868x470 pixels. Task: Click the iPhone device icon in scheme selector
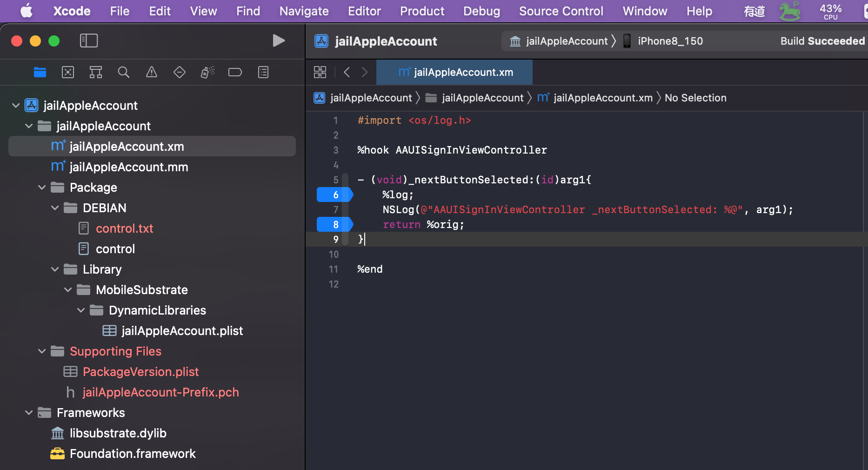(x=627, y=41)
